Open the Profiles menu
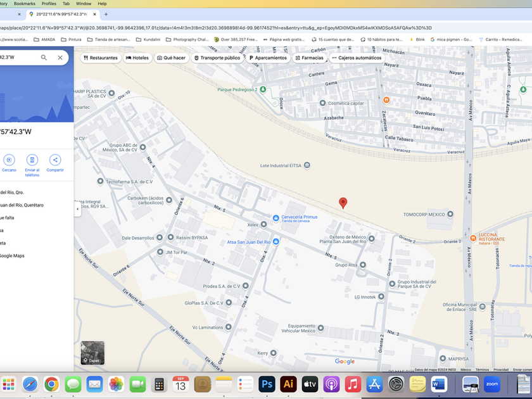Image resolution: width=532 pixels, height=399 pixels. coord(49,3)
